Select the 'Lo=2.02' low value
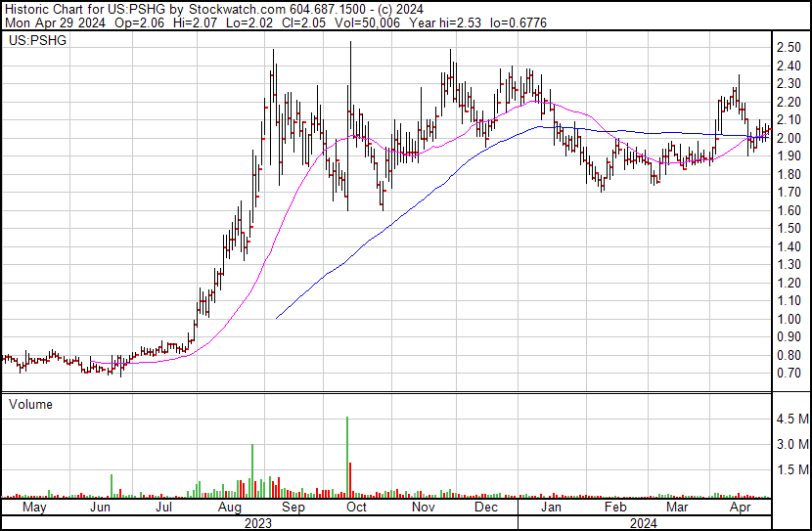Viewport: 812px width, 531px height. (251, 22)
